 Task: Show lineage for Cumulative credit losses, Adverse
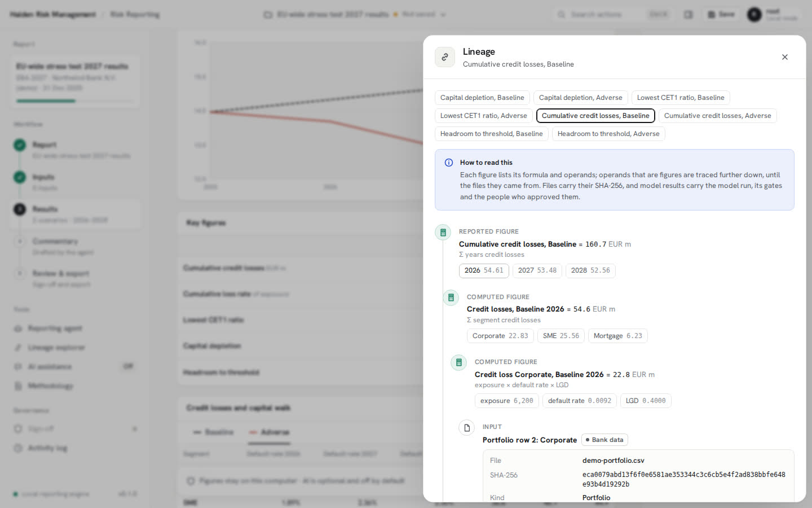pyautogui.click(x=718, y=116)
